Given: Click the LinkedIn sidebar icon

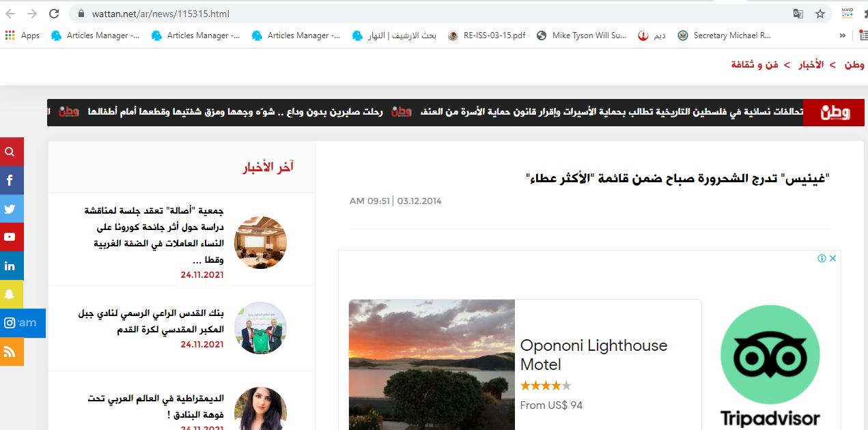Looking at the screenshot, I should pos(10,266).
